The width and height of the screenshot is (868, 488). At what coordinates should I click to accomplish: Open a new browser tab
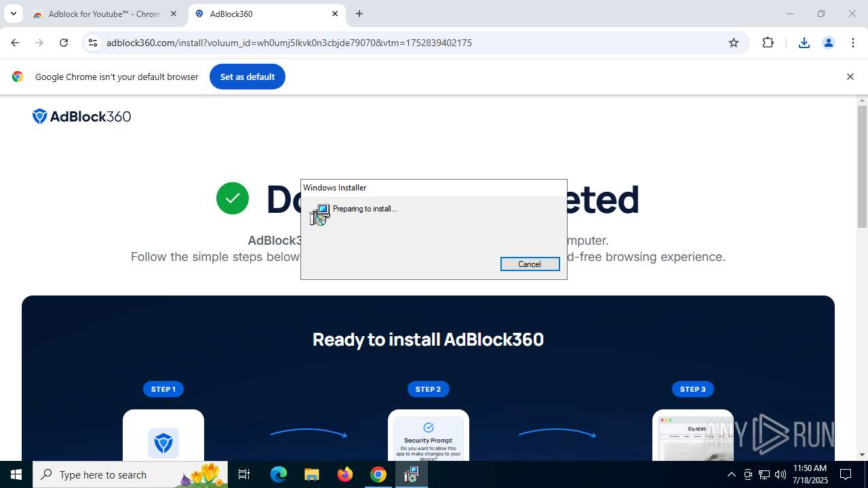pyautogui.click(x=359, y=14)
